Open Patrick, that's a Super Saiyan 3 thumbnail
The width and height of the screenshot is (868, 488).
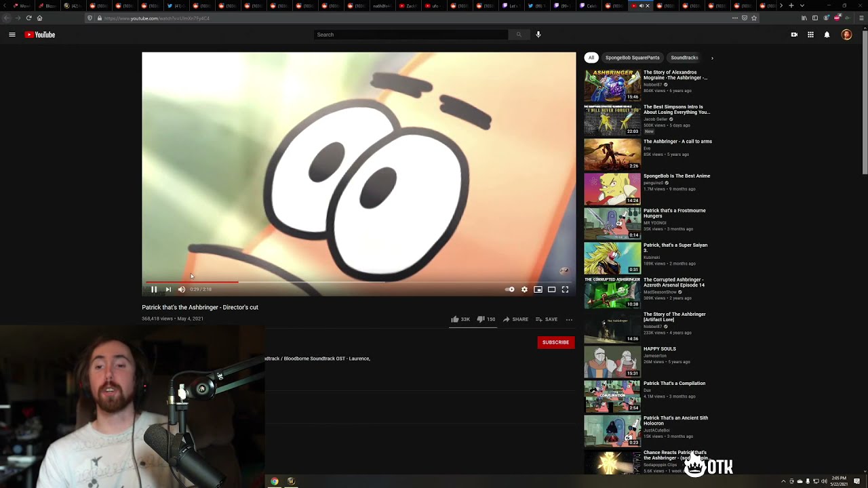coord(612,258)
